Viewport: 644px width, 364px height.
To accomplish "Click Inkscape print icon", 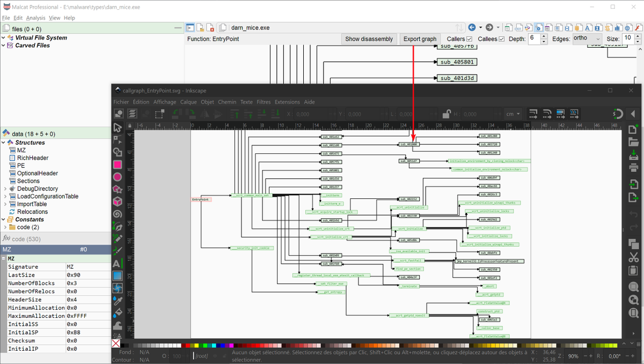I will click(x=633, y=167).
